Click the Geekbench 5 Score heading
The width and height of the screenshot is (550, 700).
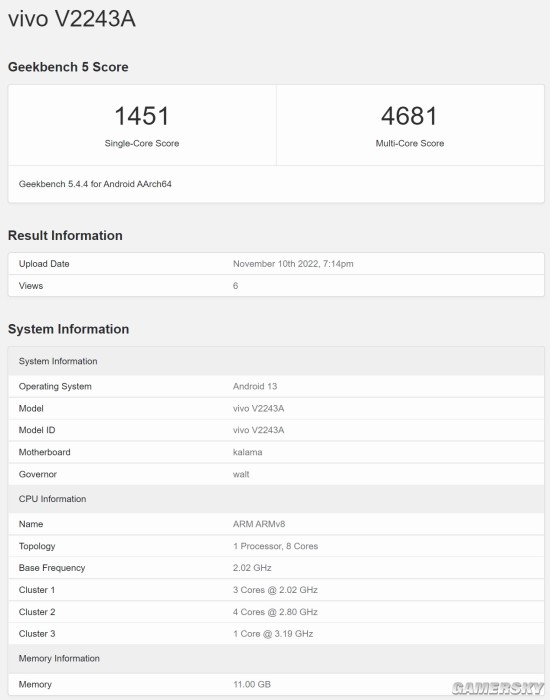pyautogui.click(x=68, y=67)
